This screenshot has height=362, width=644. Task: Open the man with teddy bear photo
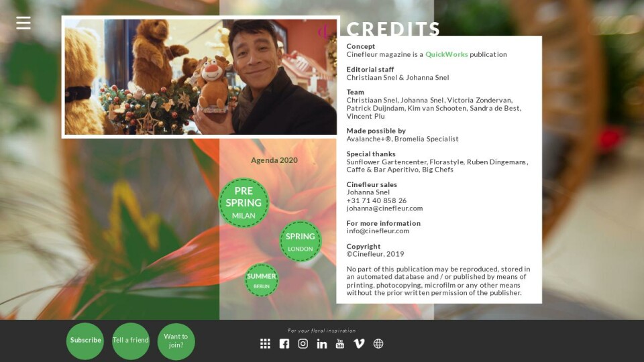(x=201, y=76)
